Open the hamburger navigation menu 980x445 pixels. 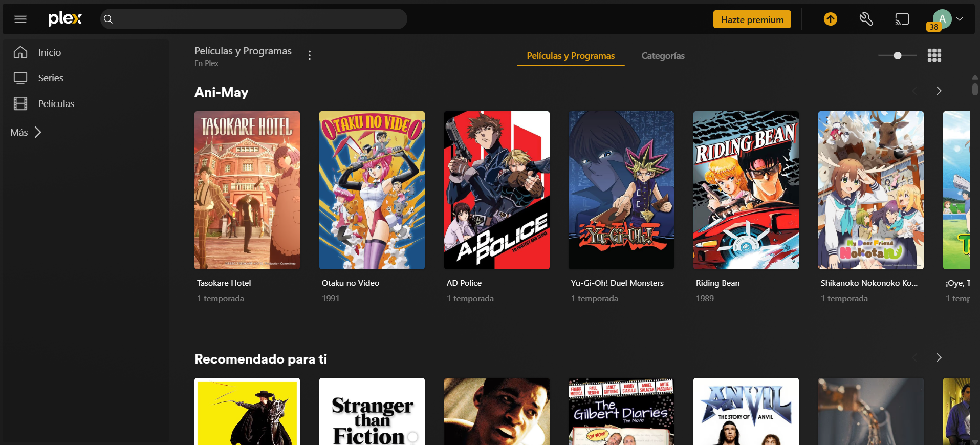[20, 19]
